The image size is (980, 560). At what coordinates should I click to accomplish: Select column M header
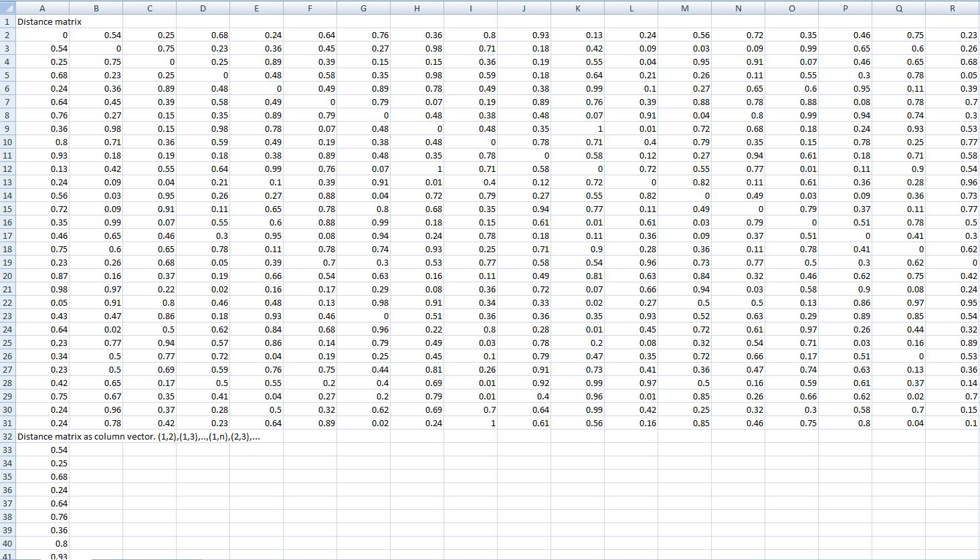[x=684, y=8]
